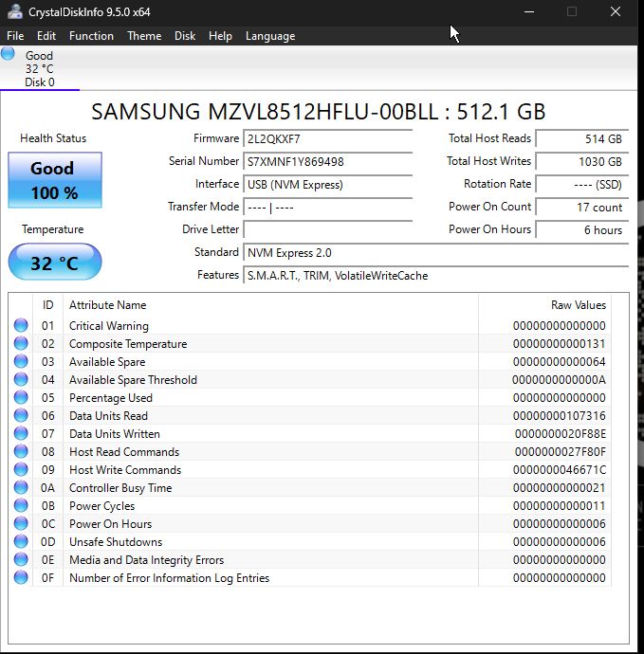Select the Disk 0 status tab

pyautogui.click(x=40, y=69)
